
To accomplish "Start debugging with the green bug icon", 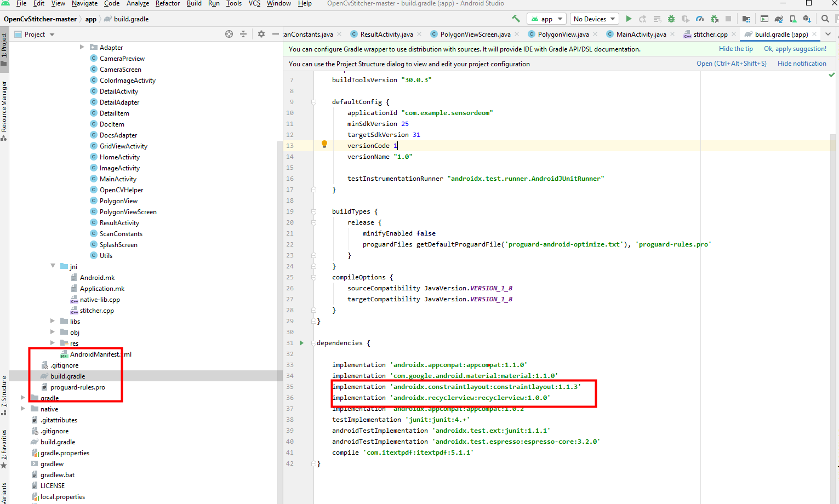I will click(671, 19).
